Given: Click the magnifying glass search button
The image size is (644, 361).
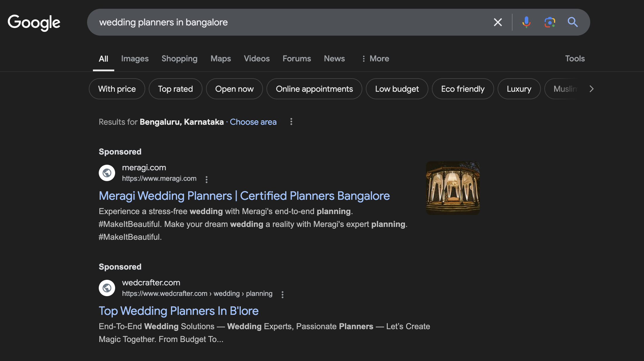Looking at the screenshot, I should 572,22.
